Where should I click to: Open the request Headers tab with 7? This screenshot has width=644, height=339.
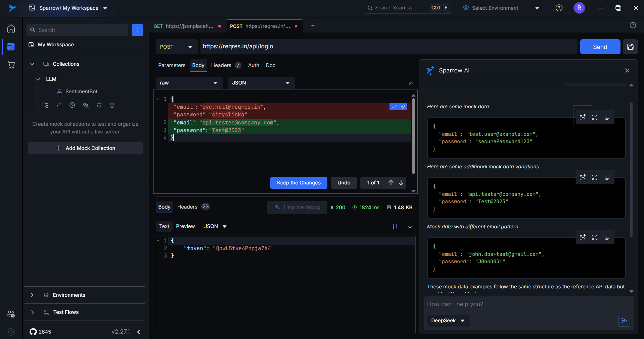(226, 65)
